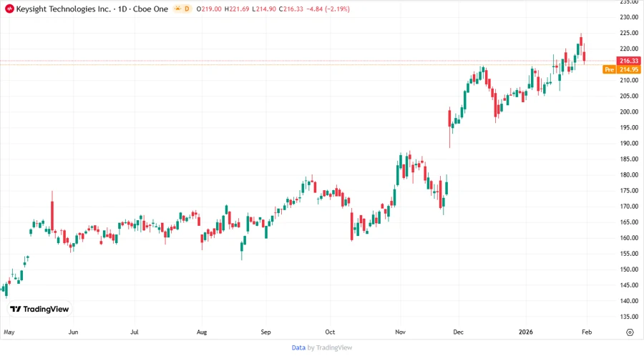Viewport: 644px width, 356px height.
Task: Click the H221.69 high value
Action: (x=237, y=9)
